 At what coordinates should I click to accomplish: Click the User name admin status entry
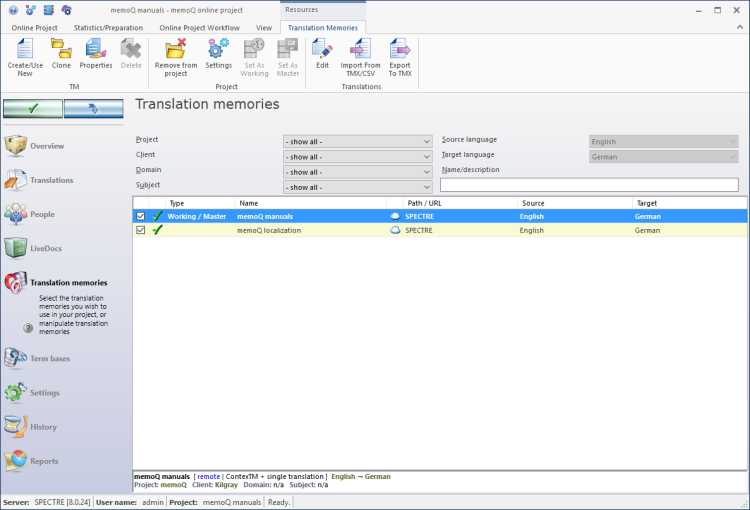point(130,502)
